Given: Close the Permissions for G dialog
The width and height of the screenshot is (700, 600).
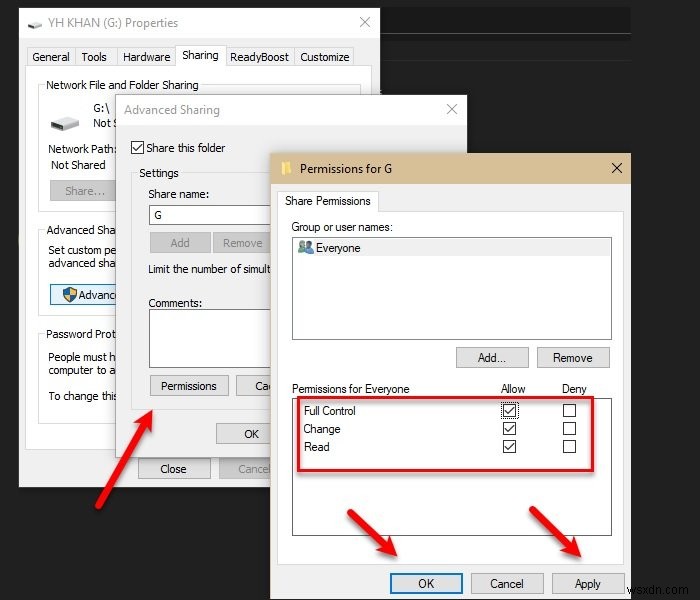Looking at the screenshot, I should click(617, 168).
